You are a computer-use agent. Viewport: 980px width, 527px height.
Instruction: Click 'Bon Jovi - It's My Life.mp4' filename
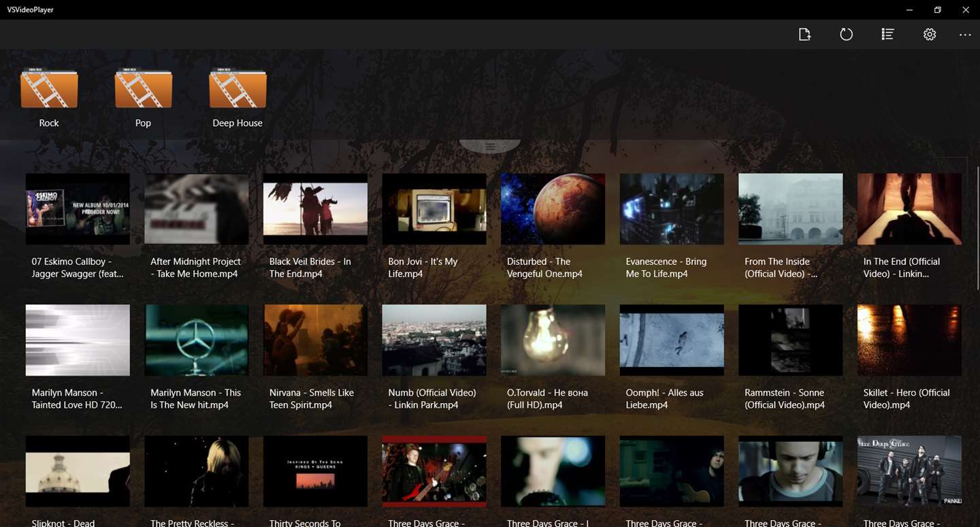coord(423,268)
